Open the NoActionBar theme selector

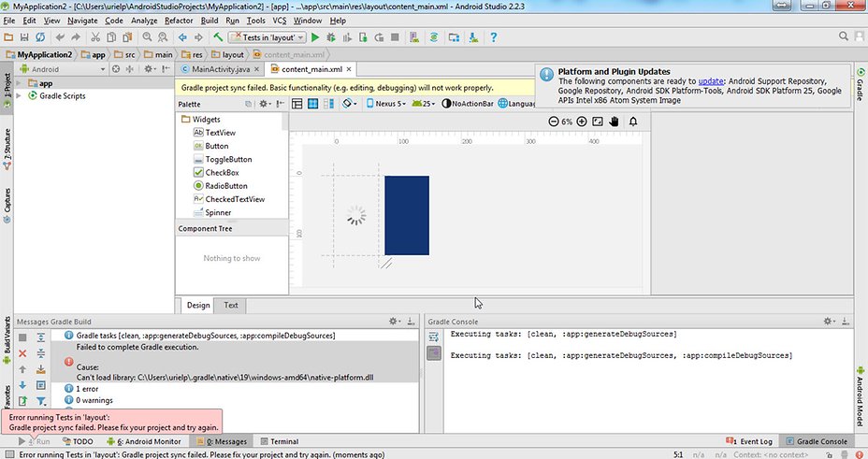[x=468, y=104]
